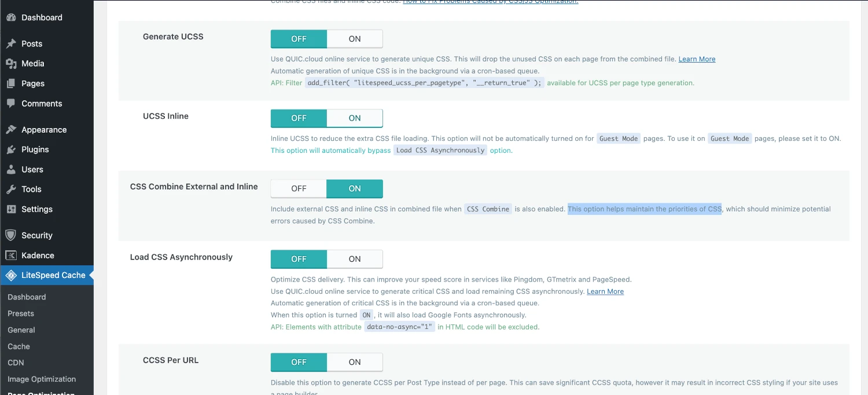The width and height of the screenshot is (868, 395).
Task: Enable CSS Combine External and Inline
Action: point(355,189)
